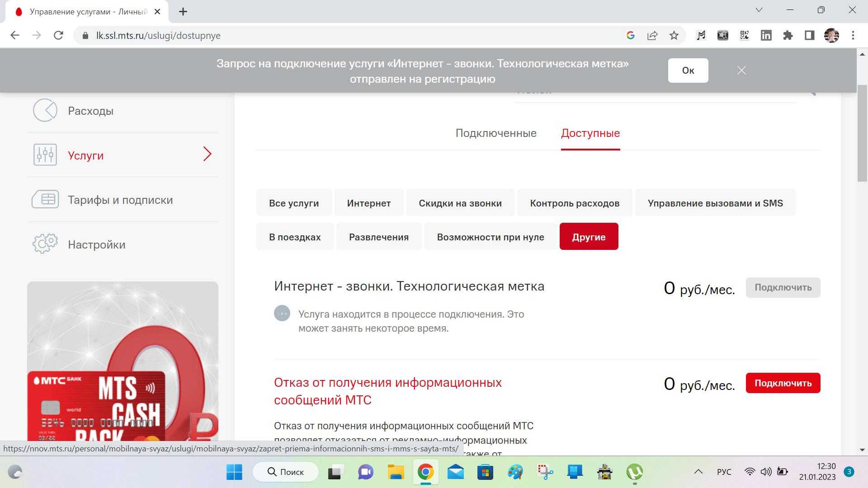Close the Управление услугами browser tab
Screen dimensions: 868x488
coord(157,12)
